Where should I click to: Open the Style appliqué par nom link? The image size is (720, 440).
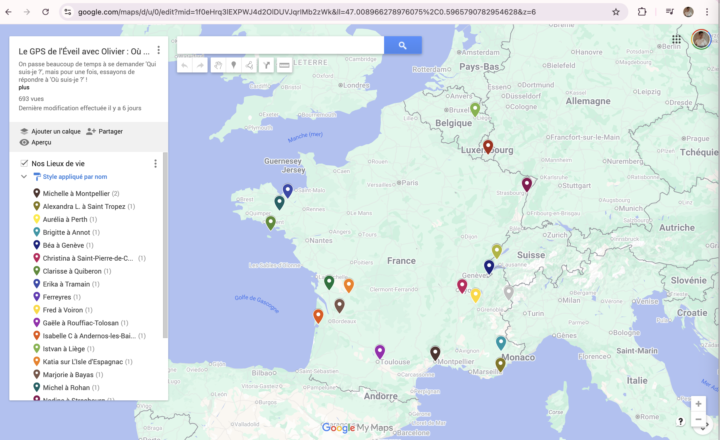click(75, 176)
